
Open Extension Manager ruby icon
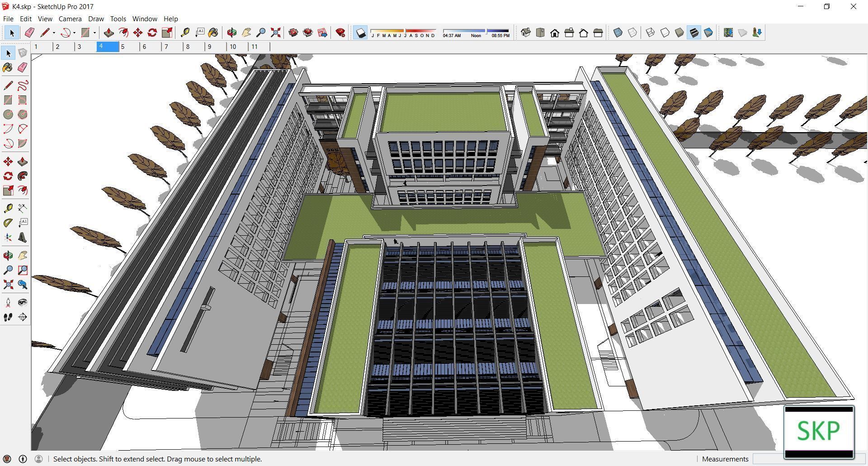click(x=340, y=33)
